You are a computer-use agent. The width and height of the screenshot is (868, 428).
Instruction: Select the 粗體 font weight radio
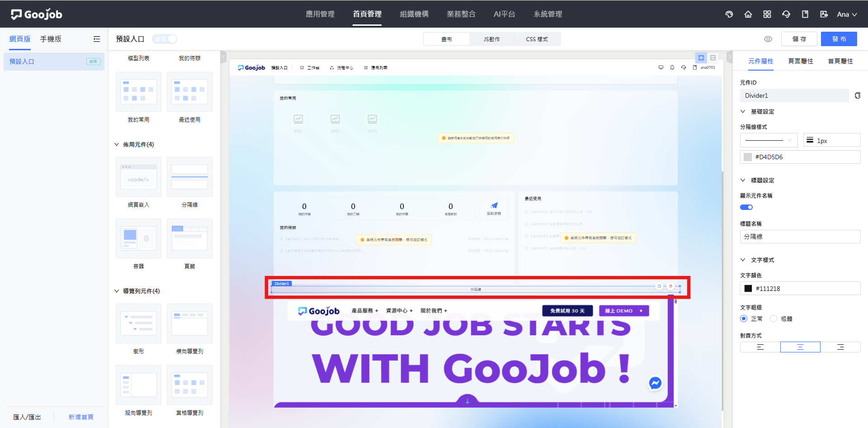(774, 319)
